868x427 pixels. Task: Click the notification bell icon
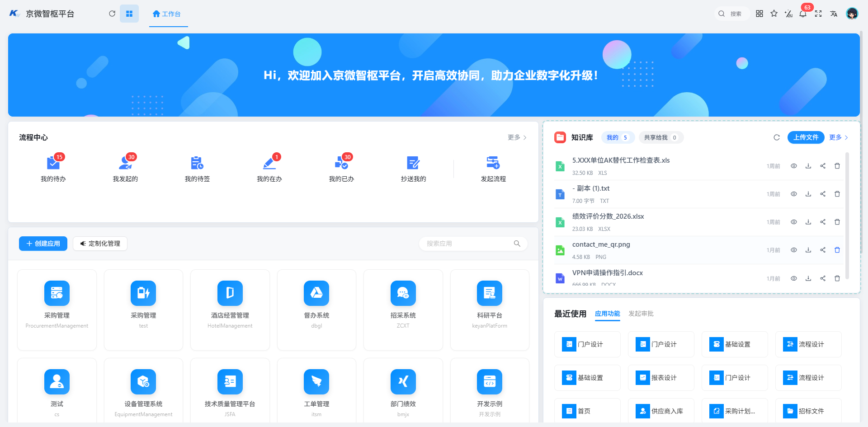pos(803,14)
